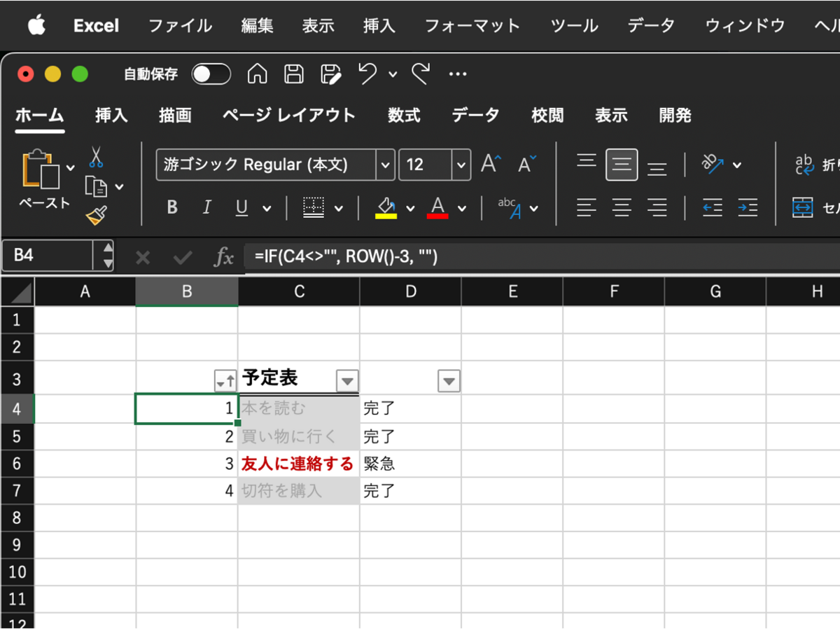Toggle the AutoSave switch

(211, 74)
